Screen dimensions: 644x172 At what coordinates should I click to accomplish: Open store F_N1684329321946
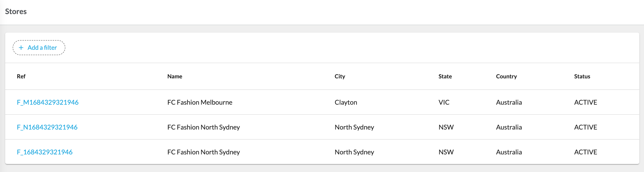click(x=47, y=127)
